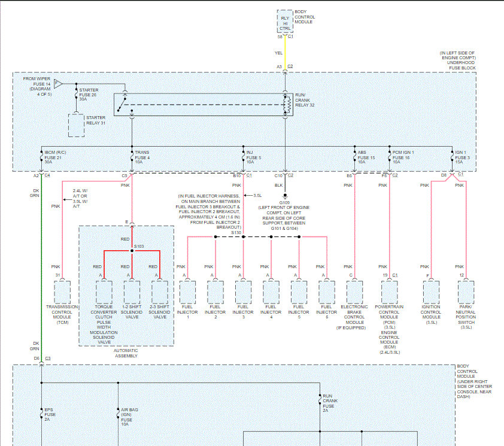Screen dimensions: 504x446
Task: Click the Park/Neutral Position Switch box
Action: [x=466, y=292]
